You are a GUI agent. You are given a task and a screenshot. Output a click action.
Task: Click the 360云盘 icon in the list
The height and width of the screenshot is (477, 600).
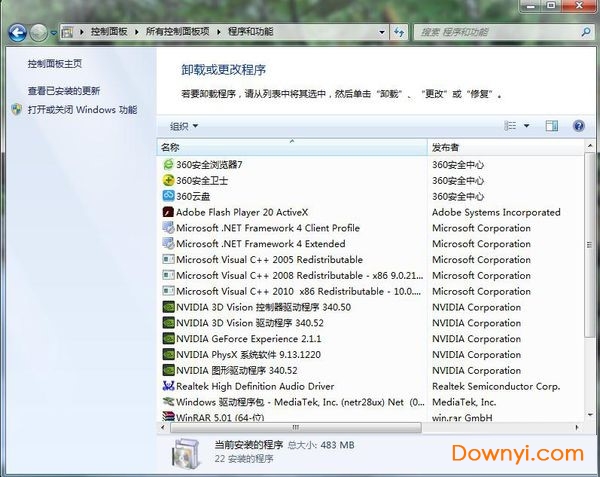(168, 196)
